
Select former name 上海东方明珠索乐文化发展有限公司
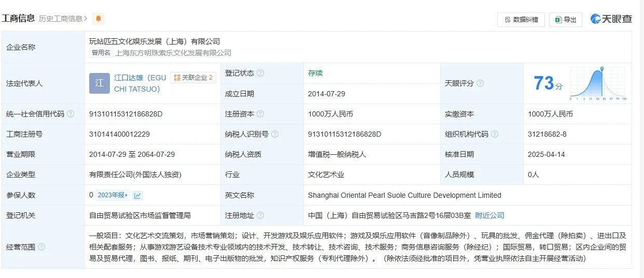coord(173,53)
